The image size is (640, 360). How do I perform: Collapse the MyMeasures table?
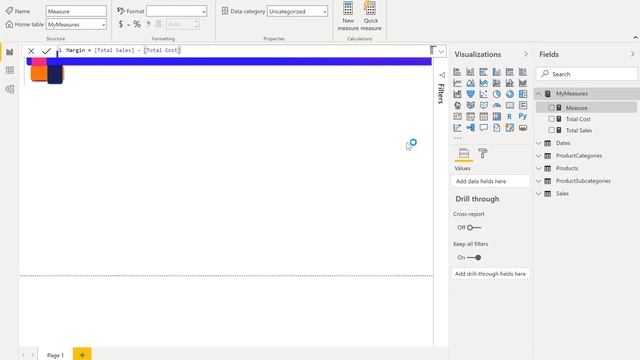pyautogui.click(x=539, y=94)
